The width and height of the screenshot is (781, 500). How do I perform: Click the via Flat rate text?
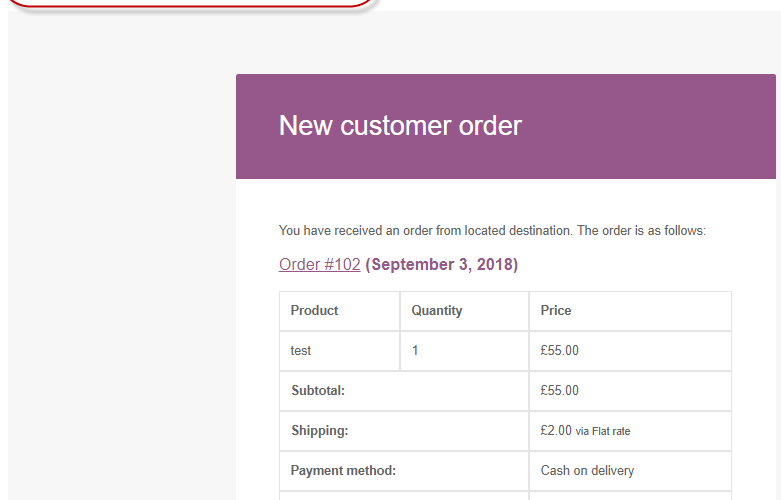tap(603, 431)
